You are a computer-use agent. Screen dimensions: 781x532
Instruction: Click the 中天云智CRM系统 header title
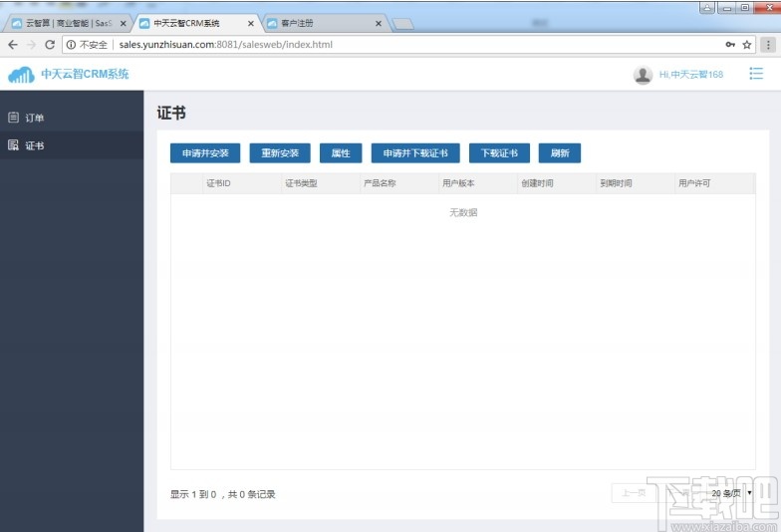(85, 74)
